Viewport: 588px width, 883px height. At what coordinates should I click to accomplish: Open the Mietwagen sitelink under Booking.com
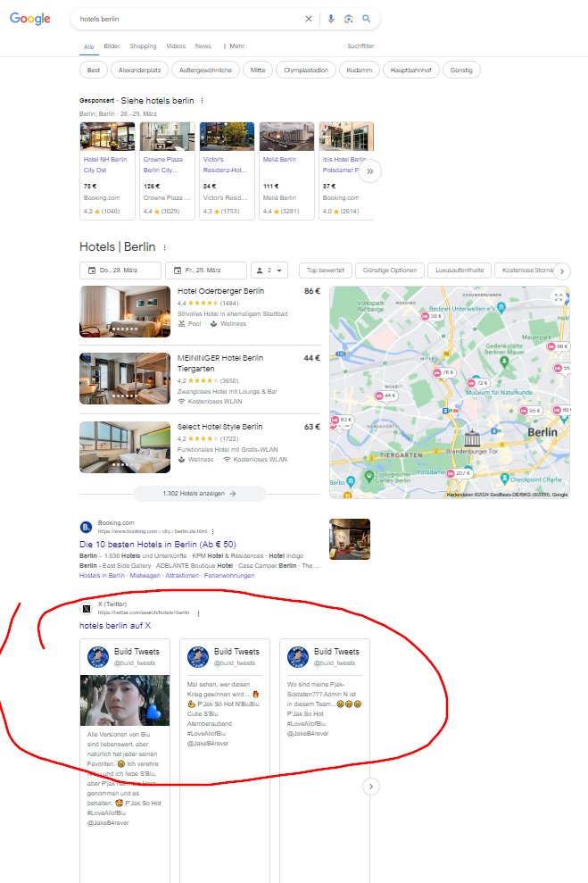click(x=145, y=576)
